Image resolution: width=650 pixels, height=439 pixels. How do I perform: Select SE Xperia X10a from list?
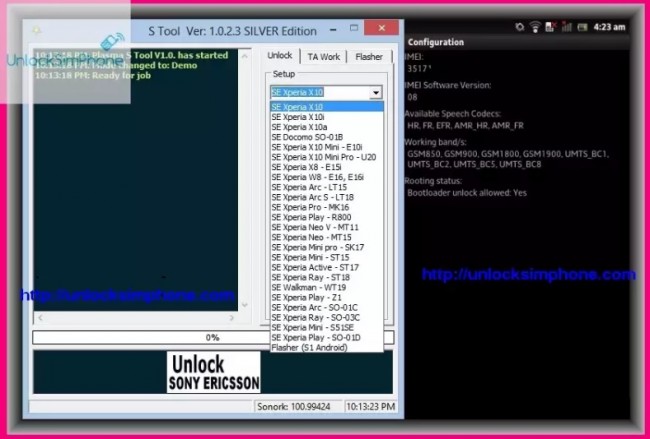327,127
